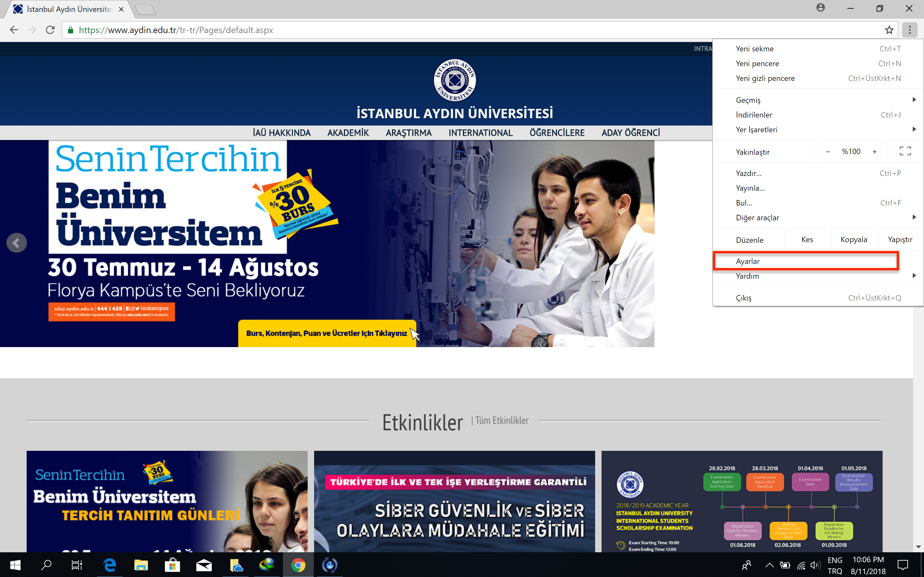Open Tercih Tanıtım Günleri event card
The height and width of the screenshot is (577, 924).
[167, 502]
